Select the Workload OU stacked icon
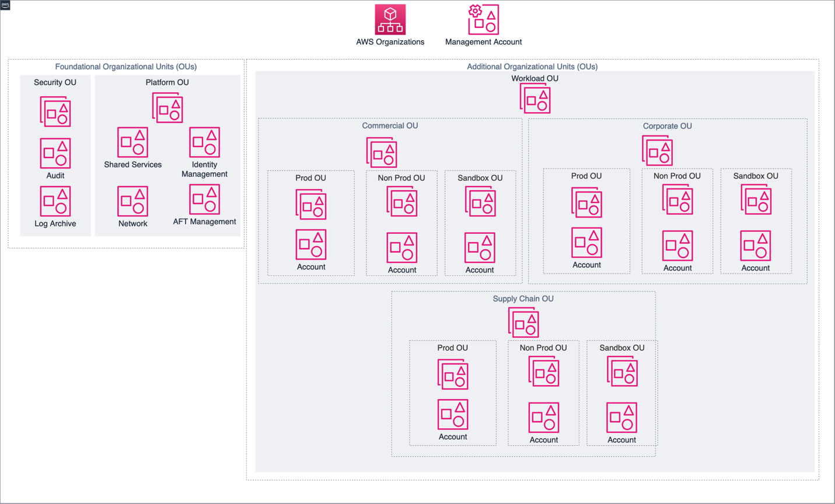 tap(535, 98)
